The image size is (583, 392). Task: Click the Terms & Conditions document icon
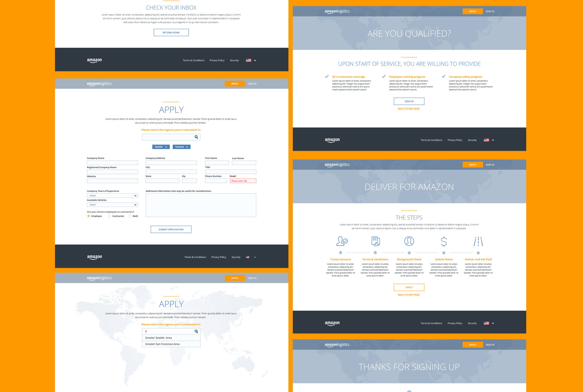click(375, 241)
